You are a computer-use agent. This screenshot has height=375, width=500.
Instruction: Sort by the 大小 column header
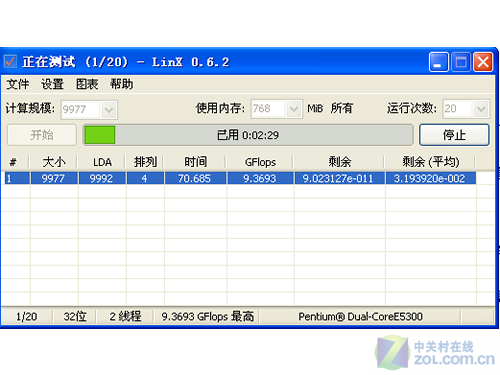coord(54,162)
